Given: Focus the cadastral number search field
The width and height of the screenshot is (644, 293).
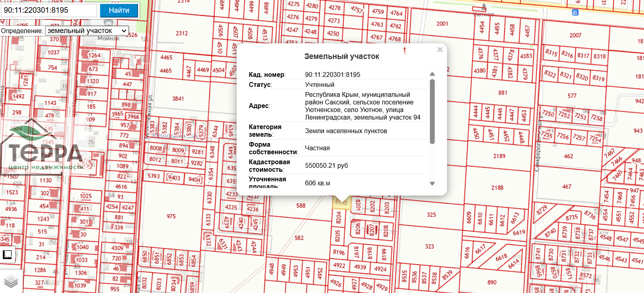Looking at the screenshot, I should 49,10.
